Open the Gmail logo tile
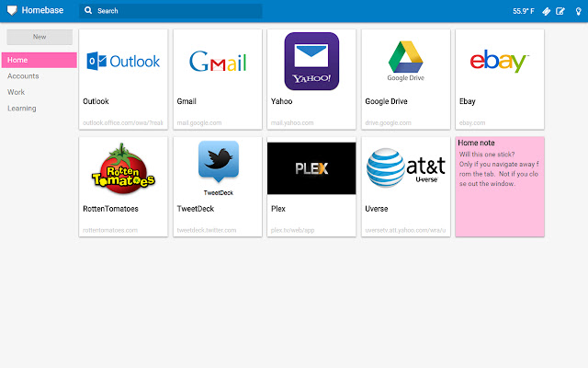 [218, 62]
